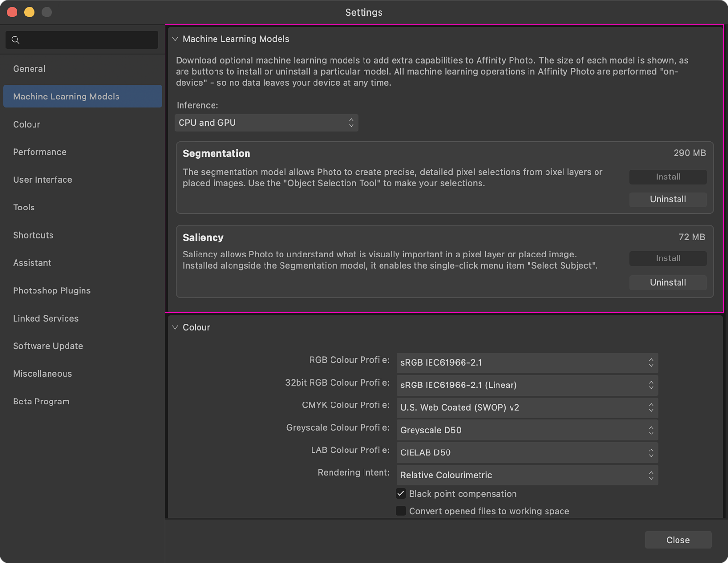Click the search magnifier icon in sidebar
The image size is (728, 563).
[x=15, y=40]
